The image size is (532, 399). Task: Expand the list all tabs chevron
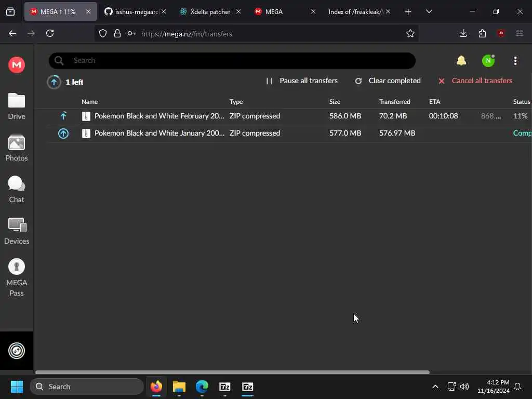point(429,11)
